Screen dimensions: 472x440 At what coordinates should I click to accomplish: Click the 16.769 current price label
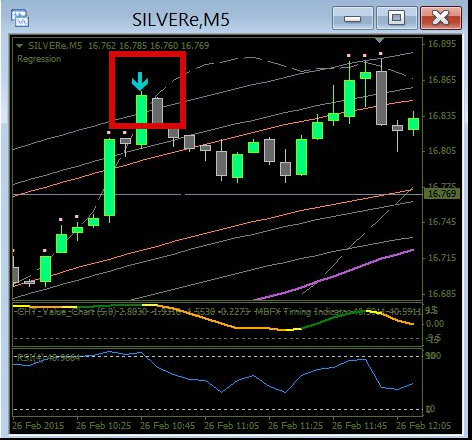click(442, 193)
